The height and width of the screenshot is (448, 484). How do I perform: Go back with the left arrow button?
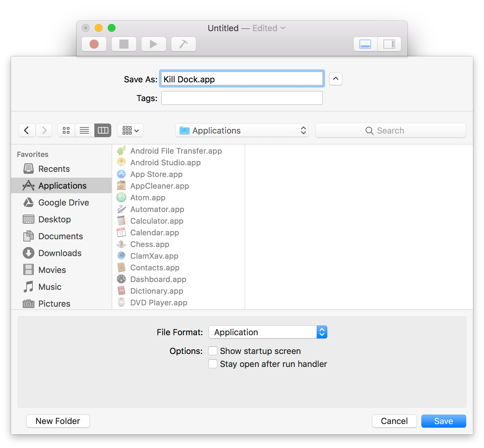click(x=27, y=130)
